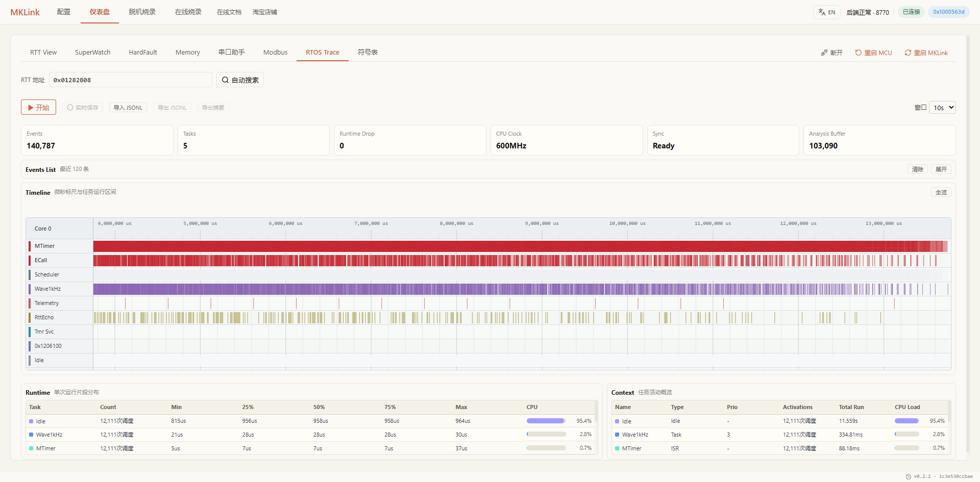Click the purple color marker beside Wave1kHz
980x482 pixels.
[x=30, y=289]
